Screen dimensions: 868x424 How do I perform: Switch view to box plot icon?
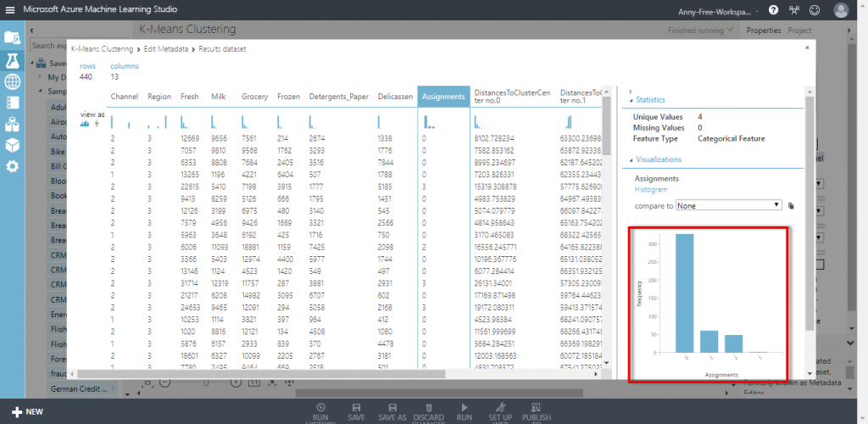(x=97, y=124)
